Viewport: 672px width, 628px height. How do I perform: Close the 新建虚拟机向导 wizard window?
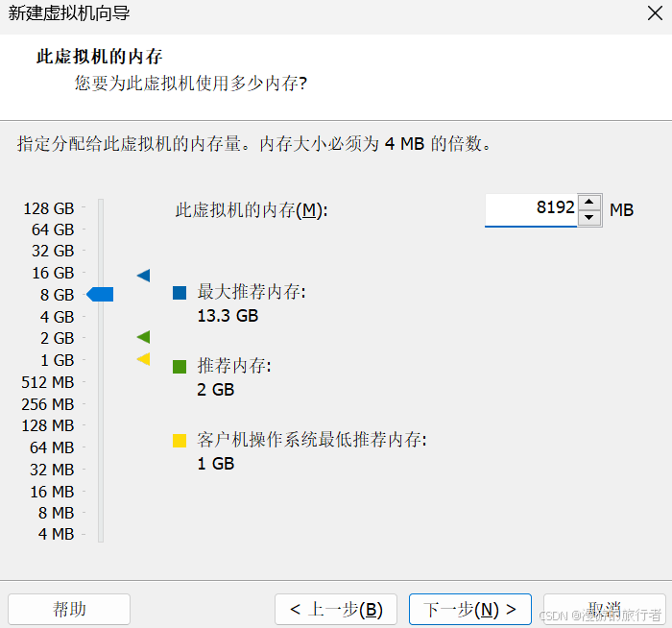coord(655,12)
